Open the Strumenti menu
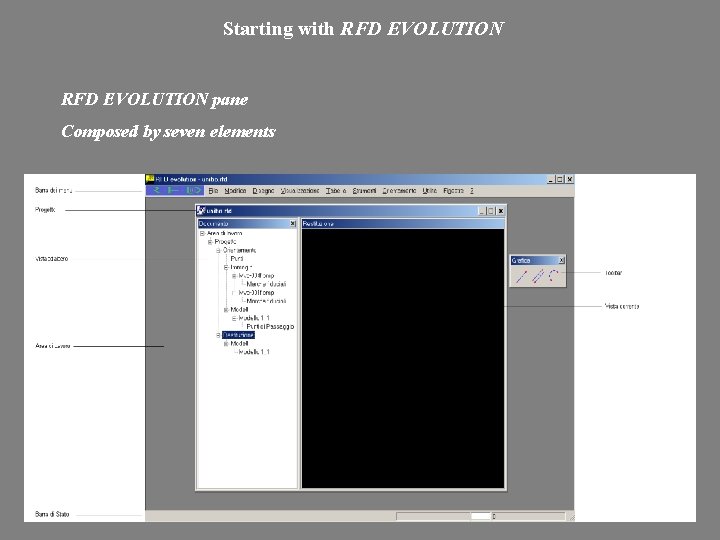Screen dimensions: 720x540 [x=364, y=191]
